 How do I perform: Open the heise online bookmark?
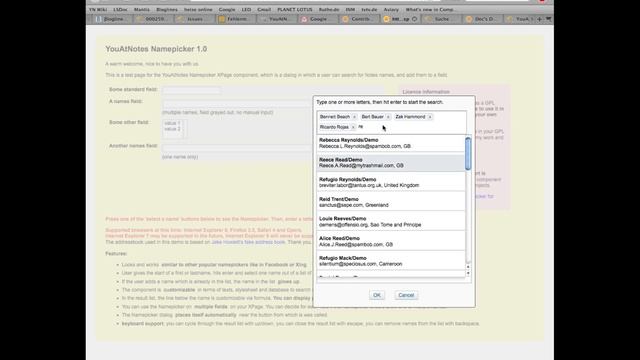198,9
